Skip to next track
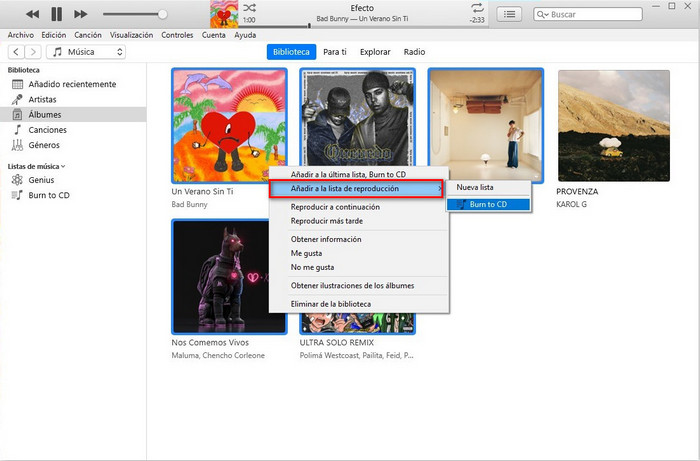The image size is (700, 461). [x=81, y=14]
